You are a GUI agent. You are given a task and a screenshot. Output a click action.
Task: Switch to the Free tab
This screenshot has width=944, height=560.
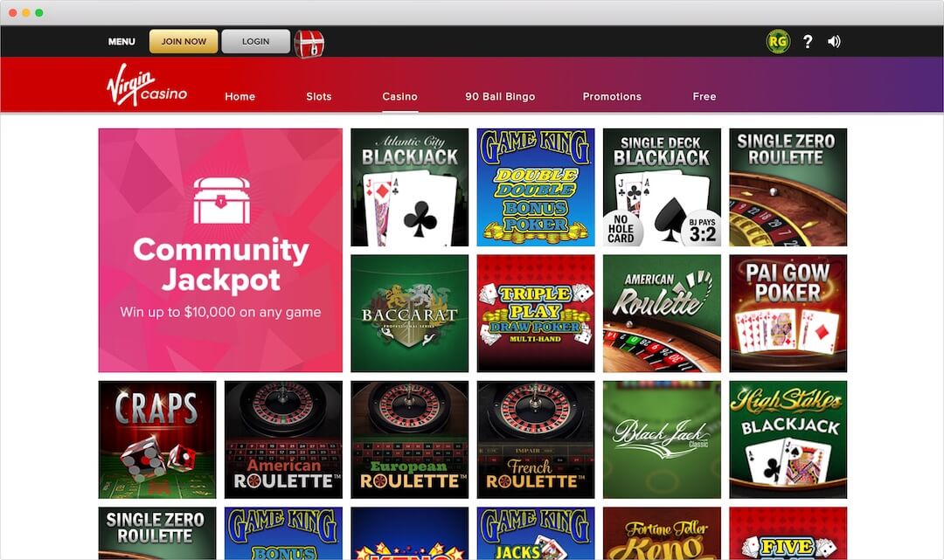(705, 96)
